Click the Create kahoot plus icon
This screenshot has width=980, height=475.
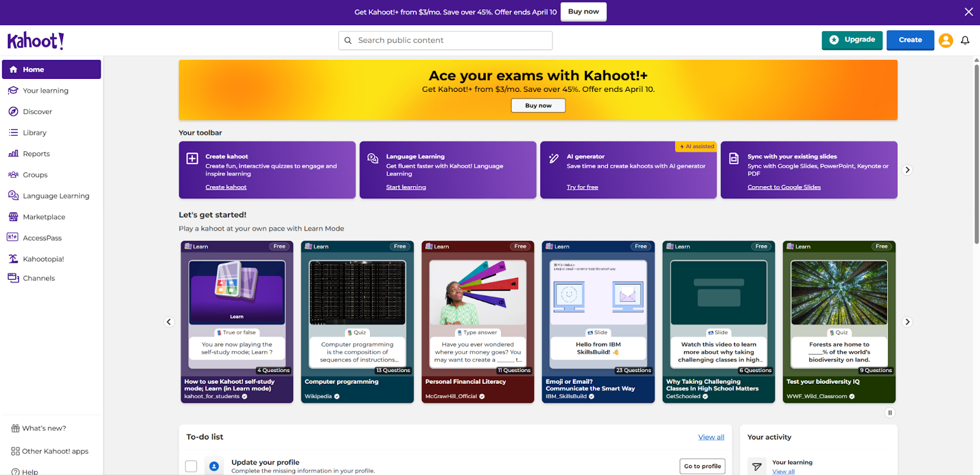[192, 159]
